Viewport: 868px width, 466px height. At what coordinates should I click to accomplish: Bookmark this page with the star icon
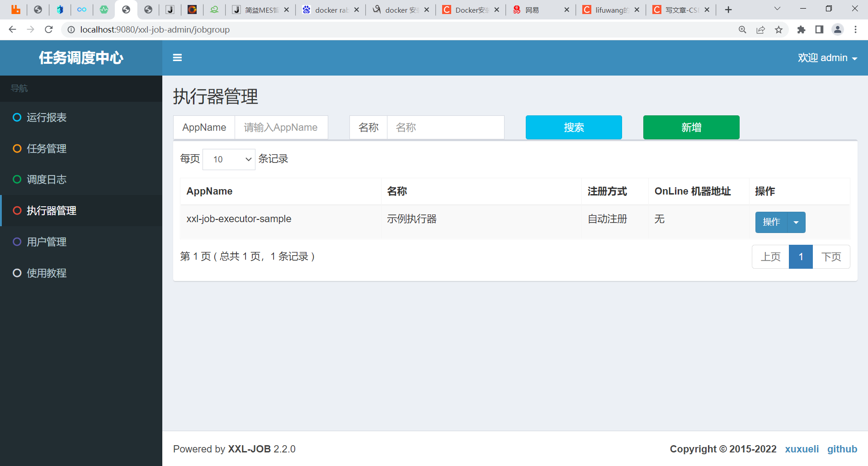(x=778, y=29)
